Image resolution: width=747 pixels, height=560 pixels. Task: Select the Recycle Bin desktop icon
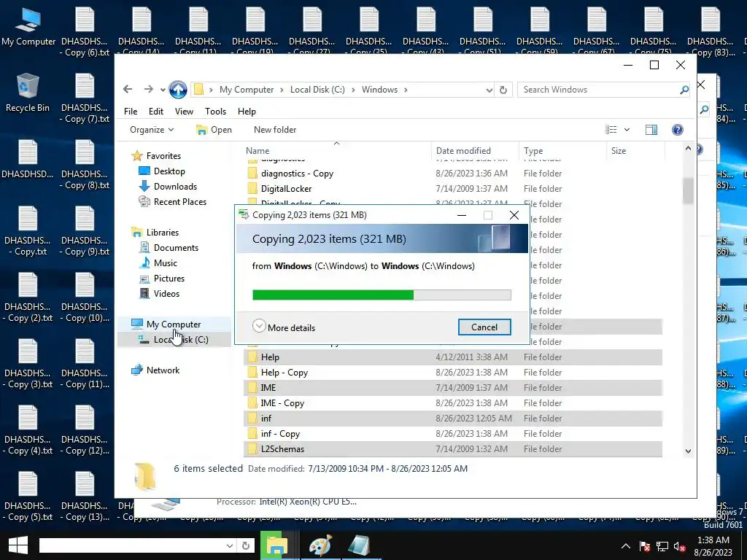pos(28,93)
